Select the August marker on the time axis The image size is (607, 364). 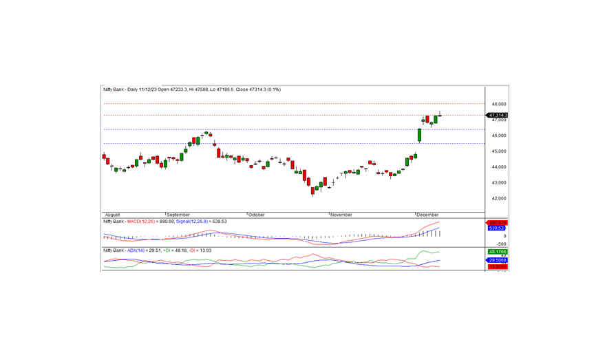(x=112, y=215)
